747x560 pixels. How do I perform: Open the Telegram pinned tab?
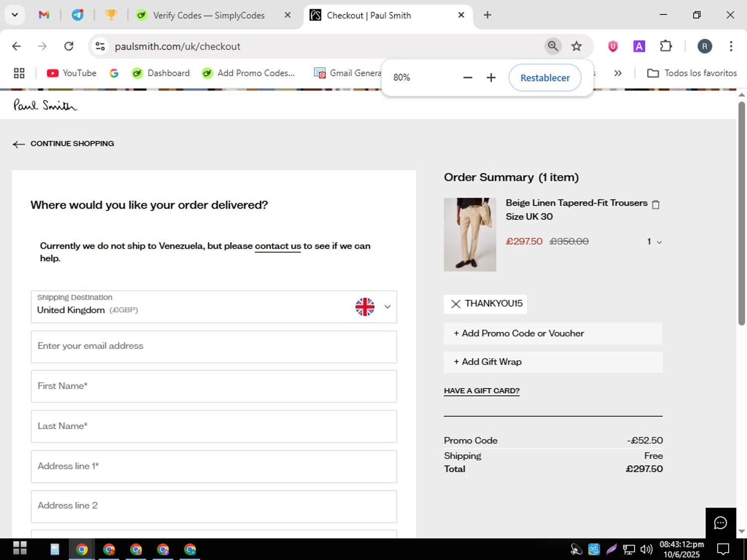pos(78,15)
